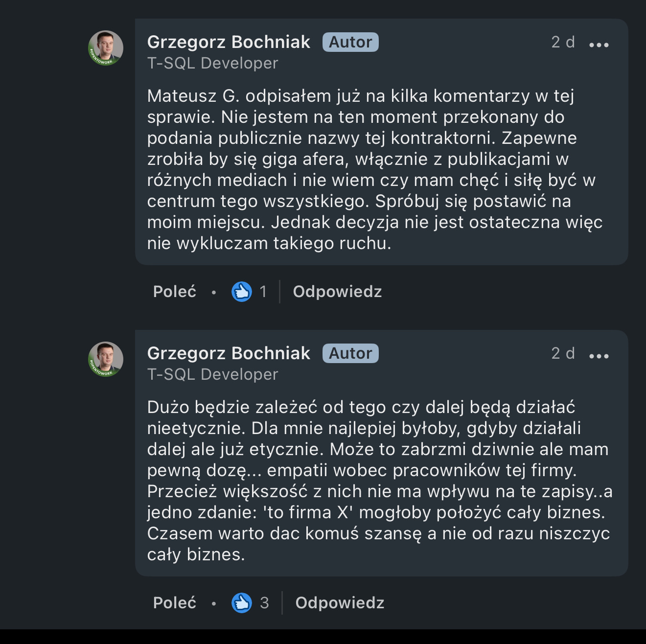The width and height of the screenshot is (646, 644).
Task: Click the thumbs-up reaction icon showing 1 like
Action: pos(241,292)
